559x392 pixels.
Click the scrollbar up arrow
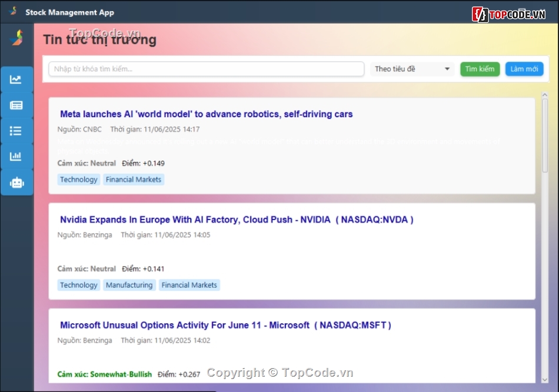coord(544,95)
